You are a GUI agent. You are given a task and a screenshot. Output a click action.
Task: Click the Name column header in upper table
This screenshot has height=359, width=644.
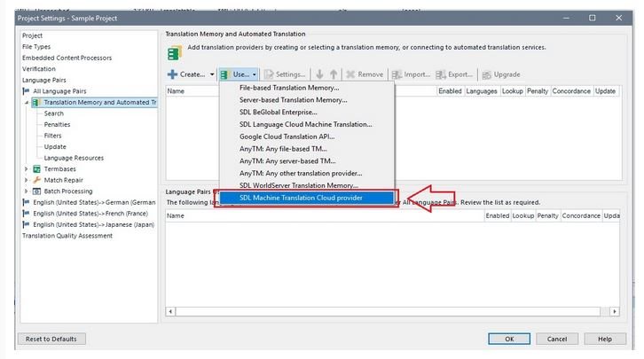[x=176, y=91]
